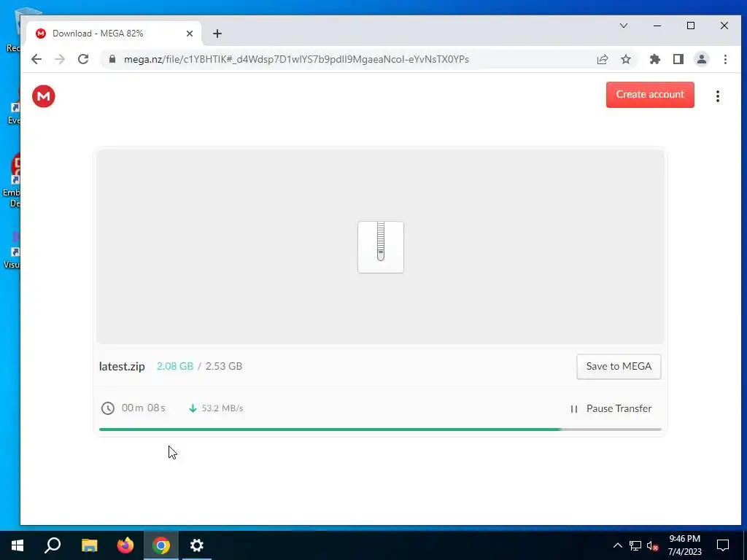
Task: Expand Chrome tab search chevron
Action: (623, 26)
